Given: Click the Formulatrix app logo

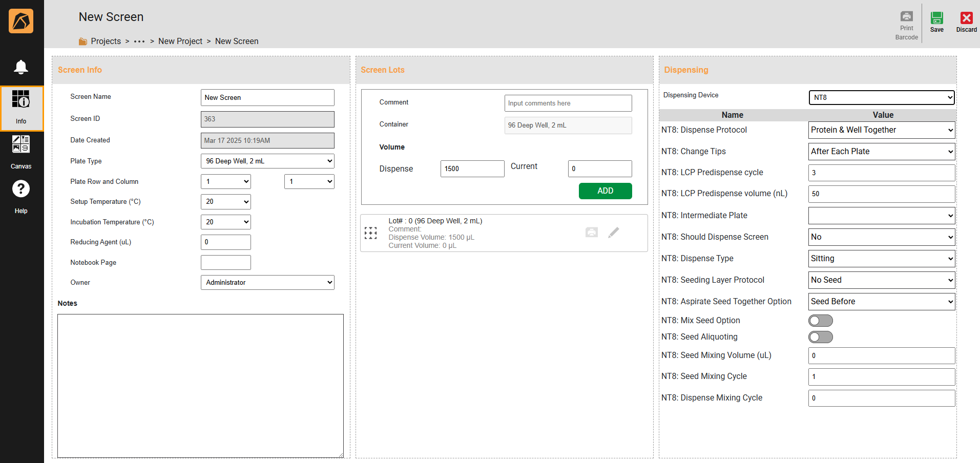Looking at the screenshot, I should (21, 21).
